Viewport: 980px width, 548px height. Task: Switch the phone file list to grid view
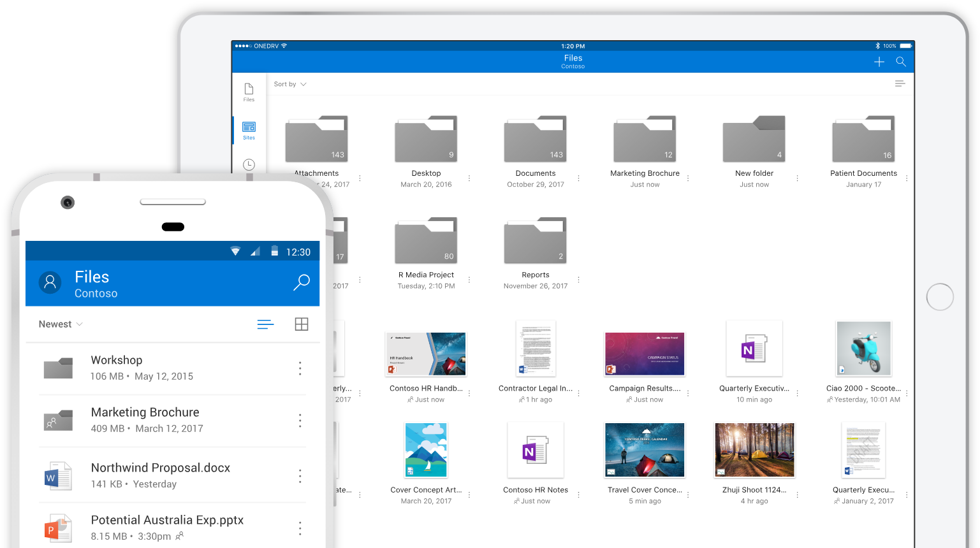(301, 324)
